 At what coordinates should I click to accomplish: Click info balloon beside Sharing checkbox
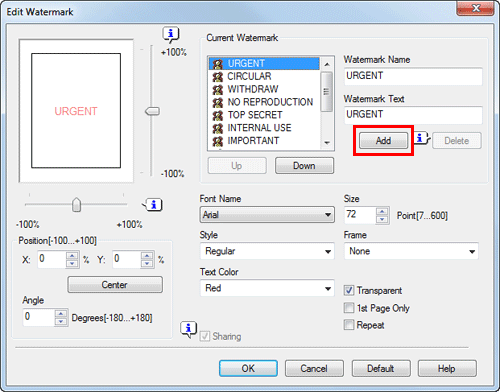(x=189, y=329)
